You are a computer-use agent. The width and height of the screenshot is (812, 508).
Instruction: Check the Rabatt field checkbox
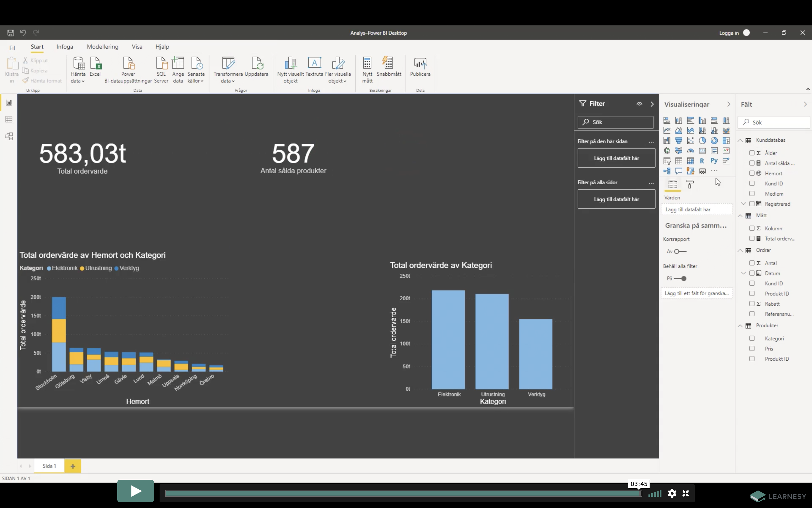[x=752, y=303]
